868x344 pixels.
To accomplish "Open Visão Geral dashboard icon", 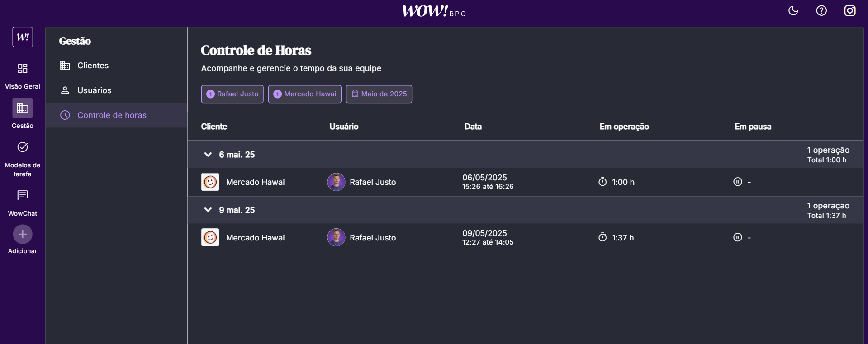I will click(x=23, y=69).
